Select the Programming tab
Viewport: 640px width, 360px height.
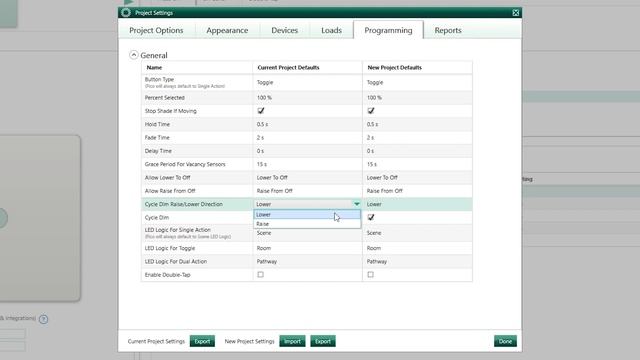pos(388,30)
